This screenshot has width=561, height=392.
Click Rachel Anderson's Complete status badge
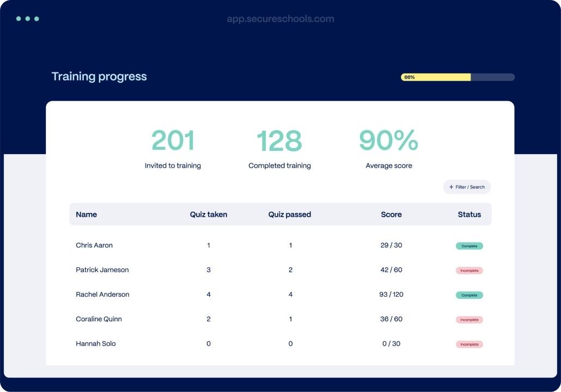(x=469, y=296)
